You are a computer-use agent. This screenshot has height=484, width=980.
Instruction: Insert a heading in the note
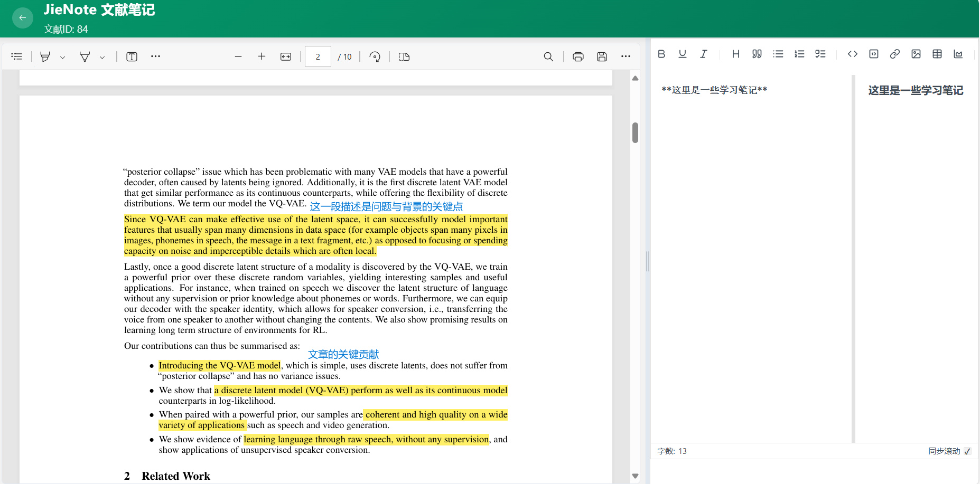pyautogui.click(x=736, y=54)
